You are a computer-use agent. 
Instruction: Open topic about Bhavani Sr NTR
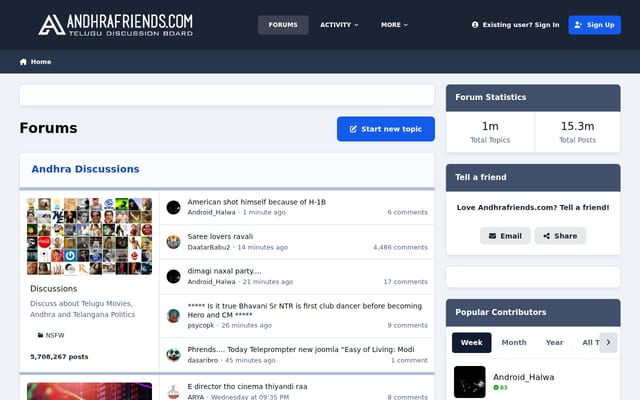[304, 310]
